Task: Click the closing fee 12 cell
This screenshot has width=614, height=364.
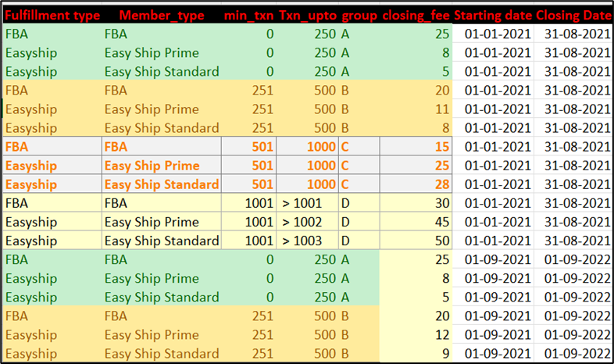Action: point(416,334)
